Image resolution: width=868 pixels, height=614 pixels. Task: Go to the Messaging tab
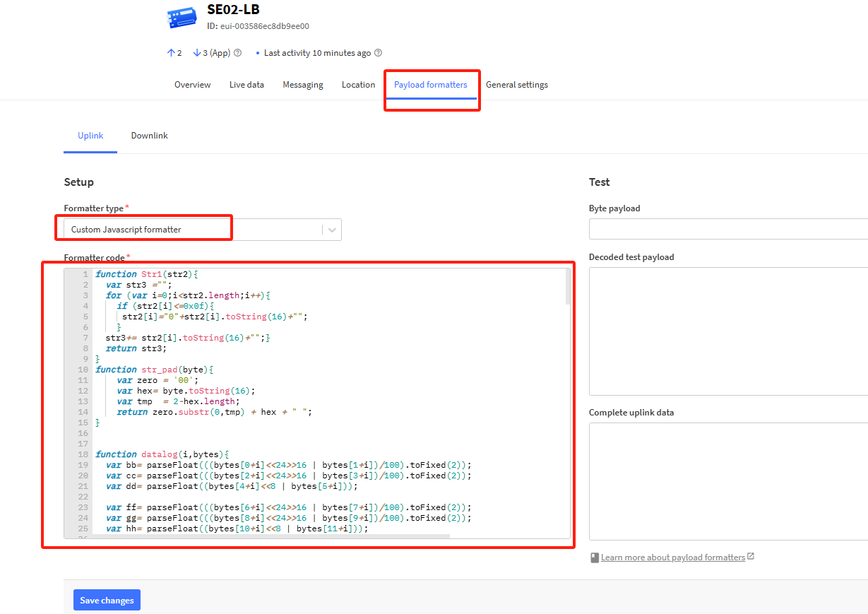click(303, 85)
